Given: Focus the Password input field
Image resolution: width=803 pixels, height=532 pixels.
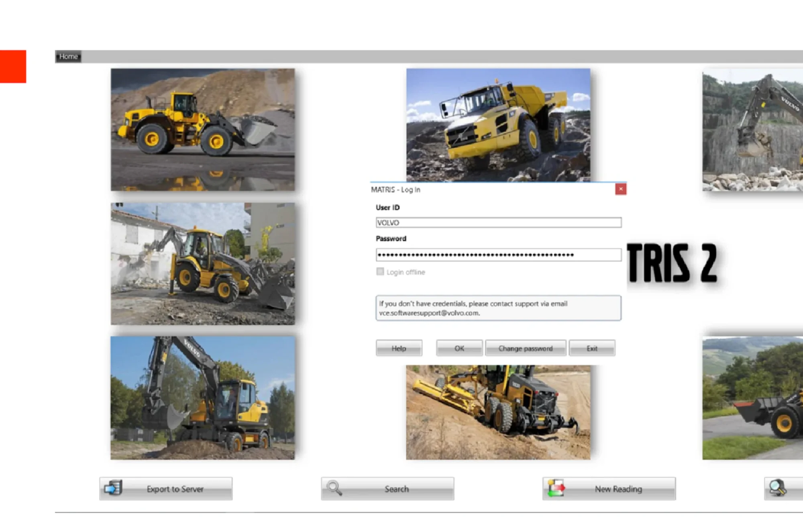Looking at the screenshot, I should tap(499, 255).
